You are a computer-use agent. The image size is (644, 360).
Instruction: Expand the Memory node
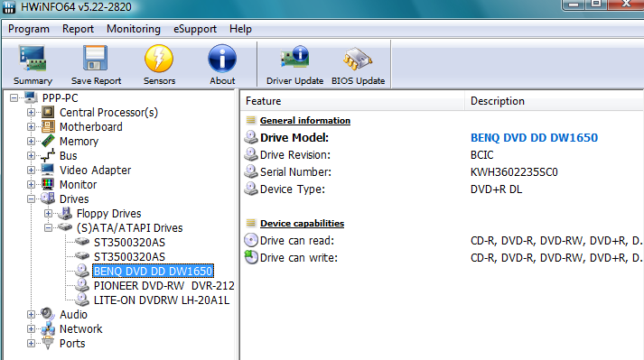click(x=31, y=141)
